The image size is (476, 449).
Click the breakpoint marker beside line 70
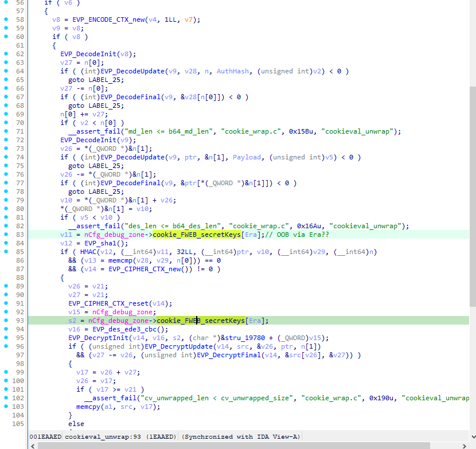[x=6, y=122]
